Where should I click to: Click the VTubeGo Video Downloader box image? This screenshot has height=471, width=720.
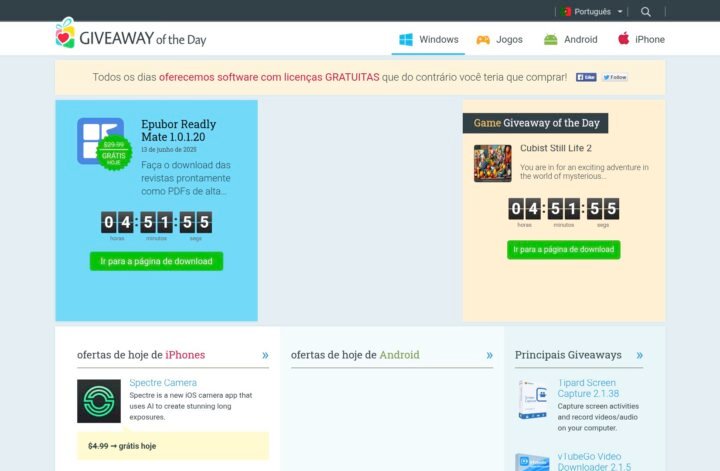tap(533, 462)
